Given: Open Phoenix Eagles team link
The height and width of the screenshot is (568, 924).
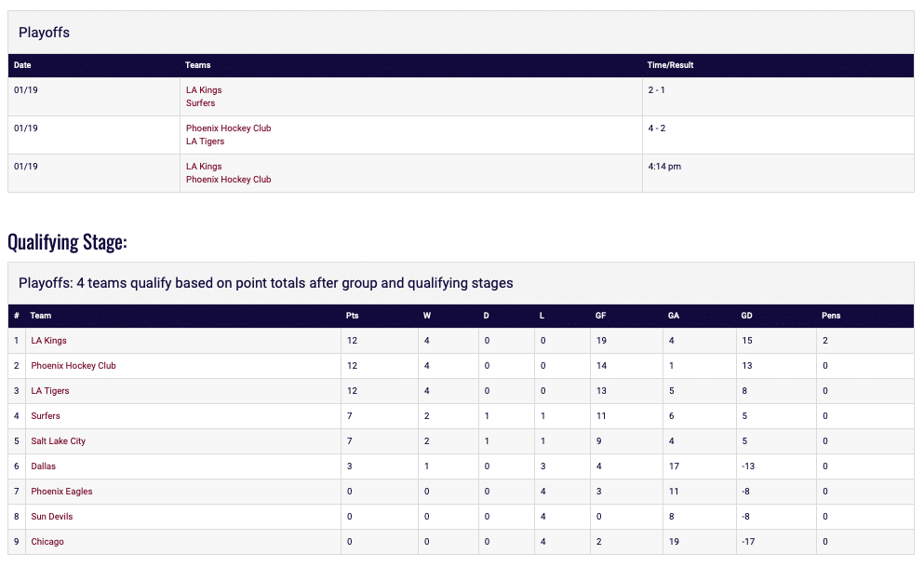Looking at the screenshot, I should [x=61, y=492].
